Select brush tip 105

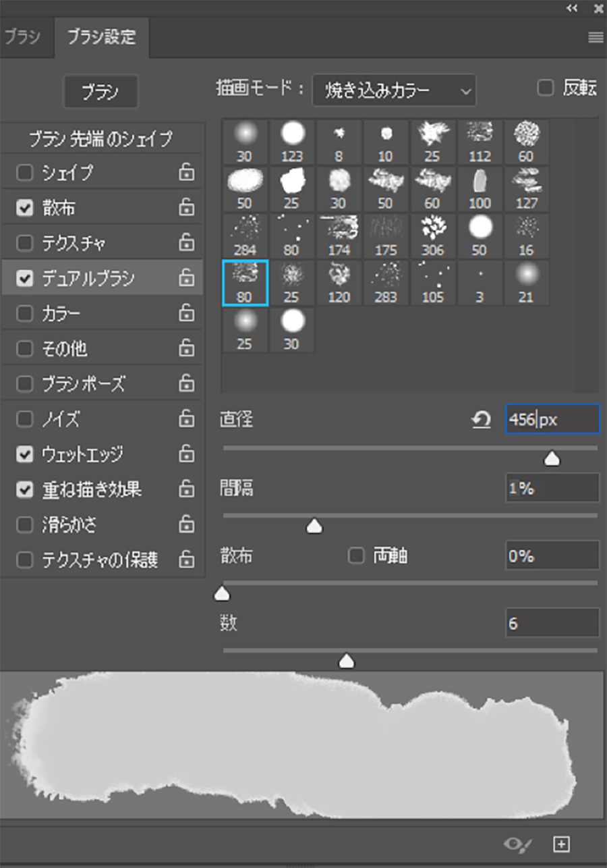point(432,283)
